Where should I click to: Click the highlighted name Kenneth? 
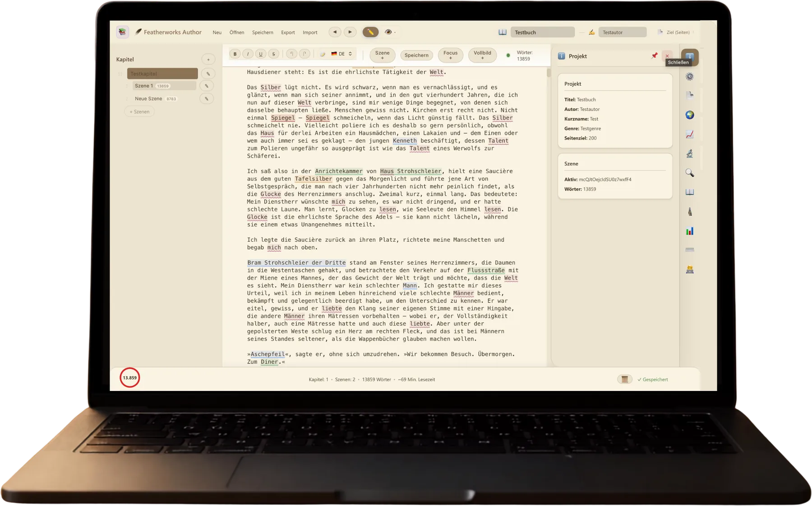coord(405,141)
